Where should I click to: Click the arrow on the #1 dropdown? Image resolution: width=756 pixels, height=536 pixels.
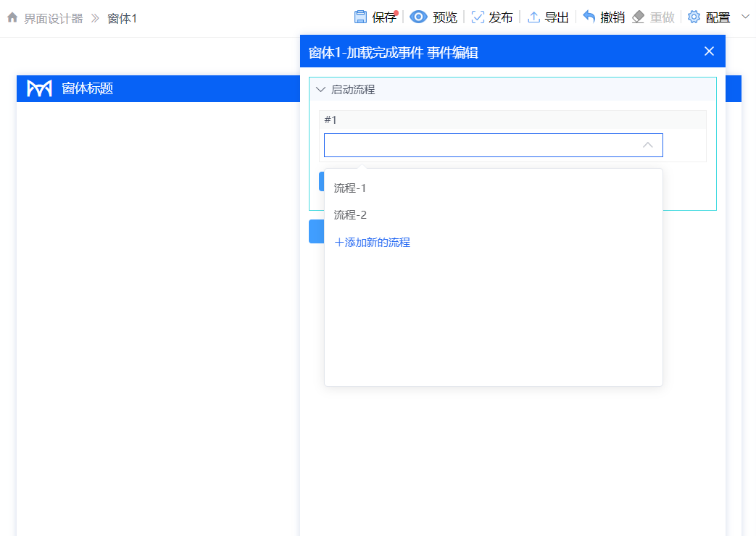pyautogui.click(x=648, y=145)
